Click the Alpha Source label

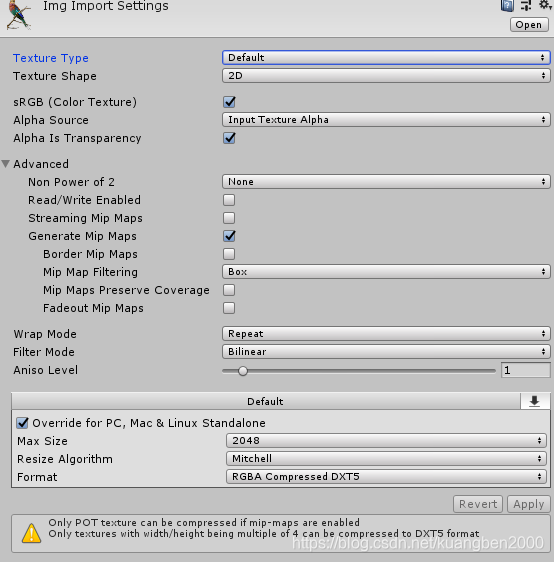(x=51, y=120)
